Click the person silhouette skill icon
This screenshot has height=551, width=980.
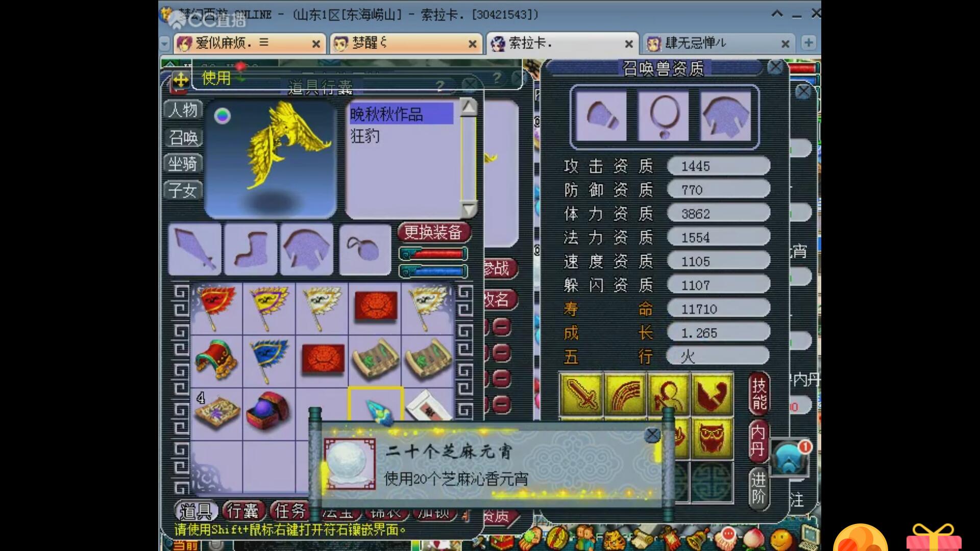tap(669, 394)
